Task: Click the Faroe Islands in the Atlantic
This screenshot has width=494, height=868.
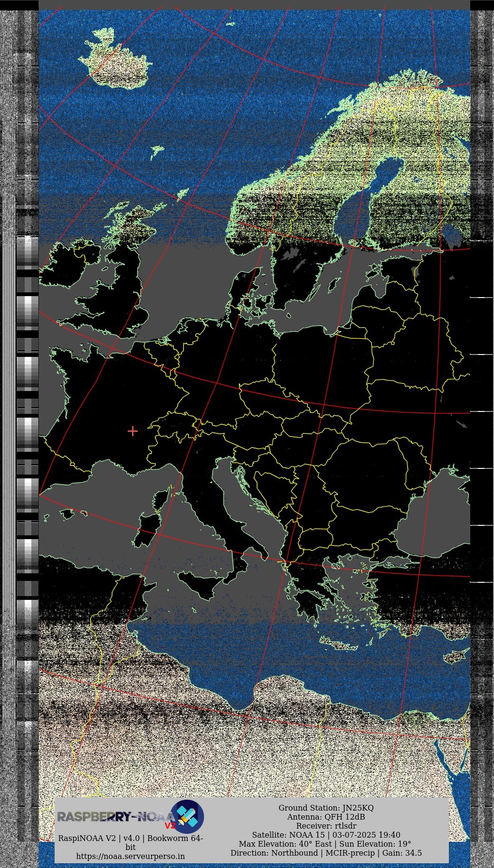Action: [x=157, y=152]
